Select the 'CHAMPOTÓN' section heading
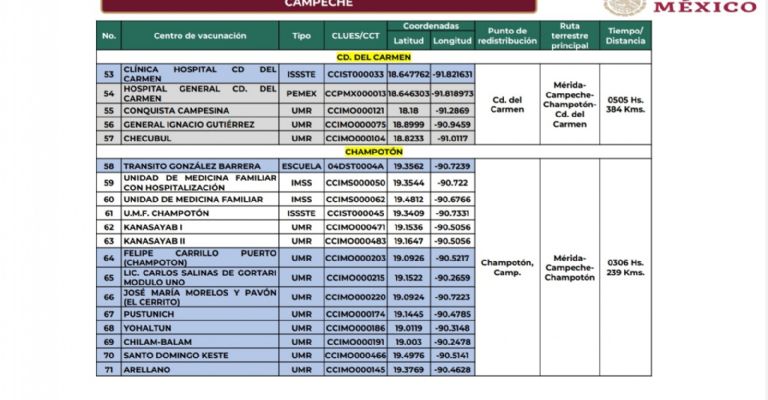The width and height of the screenshot is (768, 400). tap(374, 152)
